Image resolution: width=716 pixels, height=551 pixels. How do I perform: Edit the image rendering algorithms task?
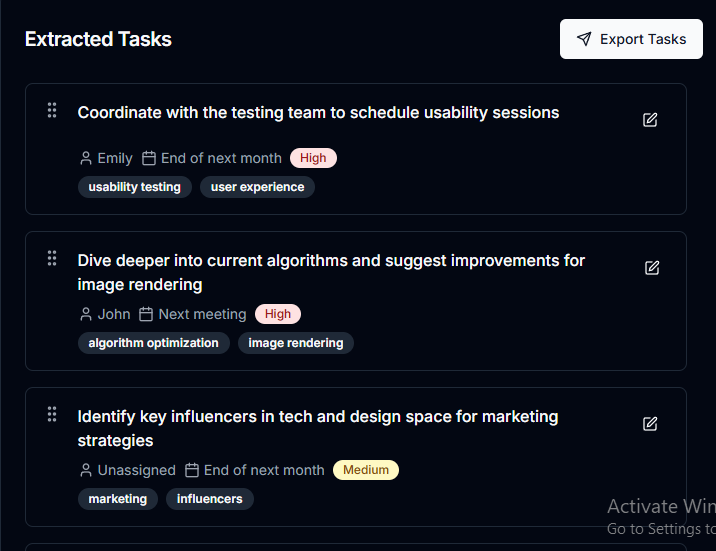click(x=652, y=268)
